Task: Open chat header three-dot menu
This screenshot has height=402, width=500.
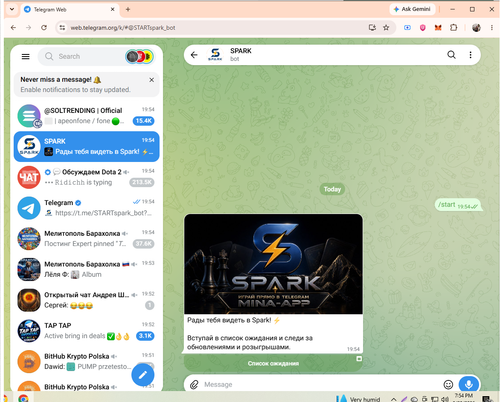Action: click(x=470, y=55)
